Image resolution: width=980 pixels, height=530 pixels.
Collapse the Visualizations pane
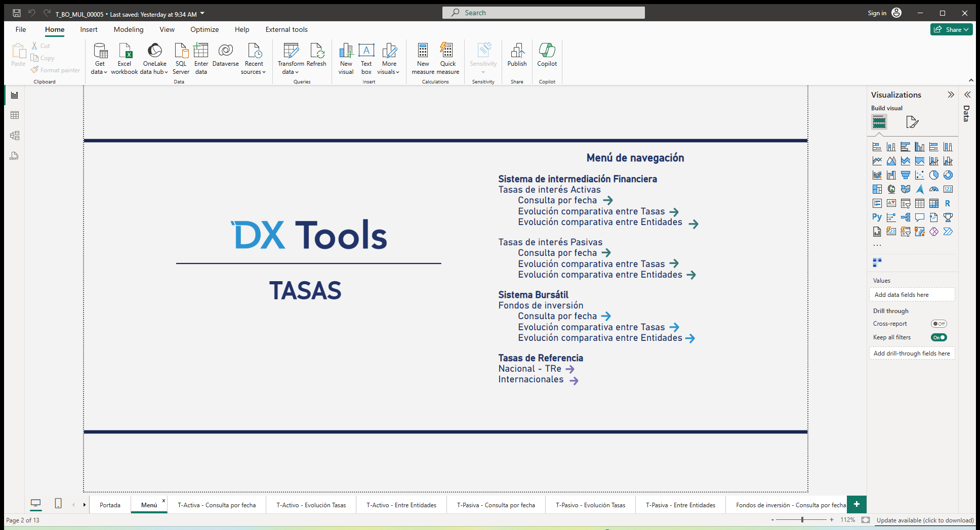point(951,95)
